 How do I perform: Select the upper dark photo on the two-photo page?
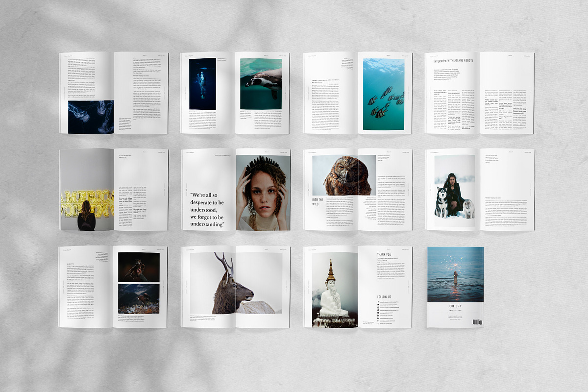139,268
